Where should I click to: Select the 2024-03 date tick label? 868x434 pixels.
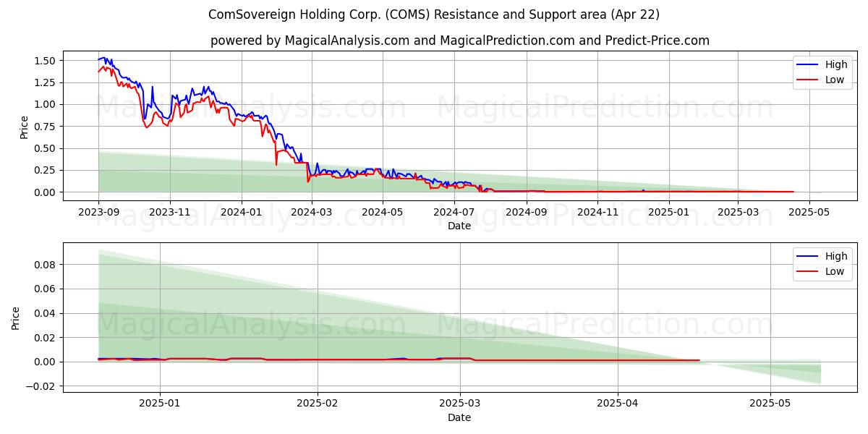tap(311, 213)
